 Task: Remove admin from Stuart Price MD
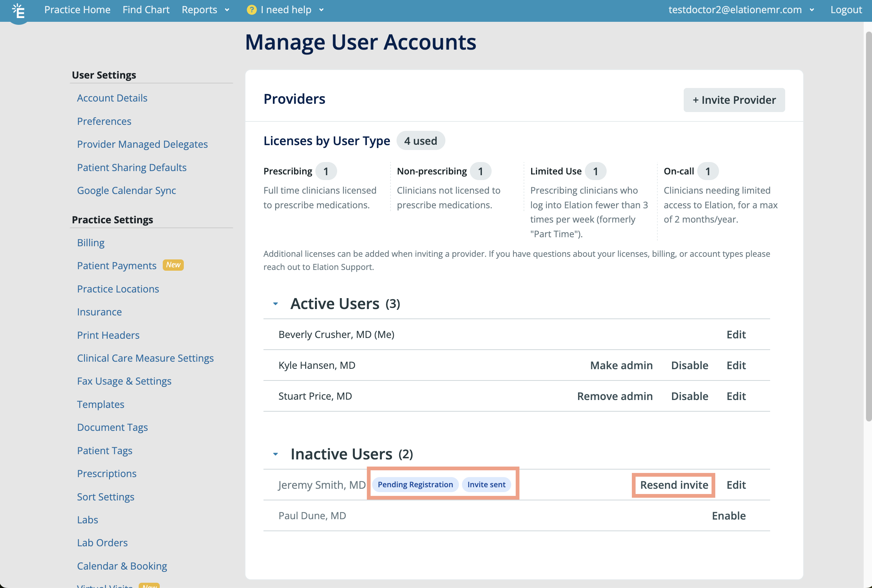click(613, 396)
